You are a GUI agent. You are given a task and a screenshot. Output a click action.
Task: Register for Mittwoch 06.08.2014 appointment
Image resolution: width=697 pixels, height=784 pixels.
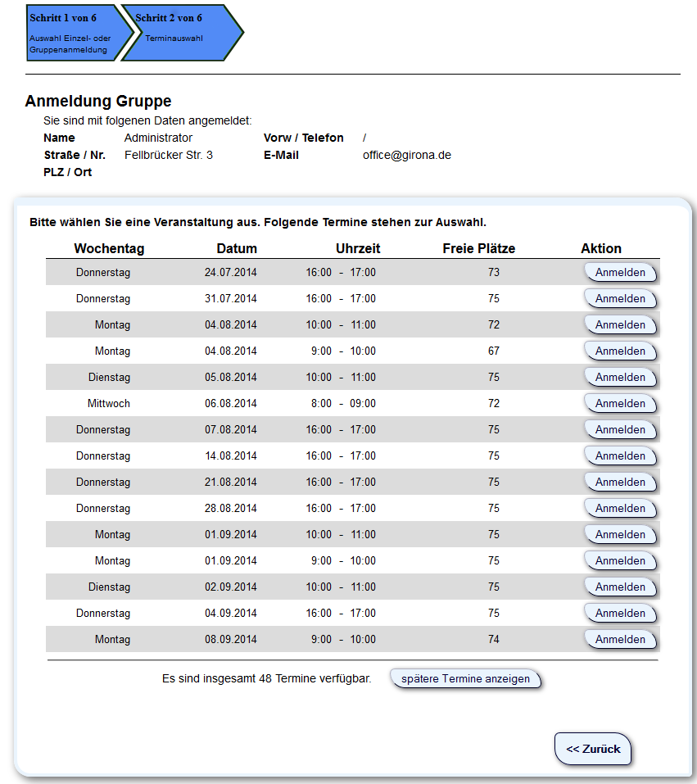coord(620,404)
